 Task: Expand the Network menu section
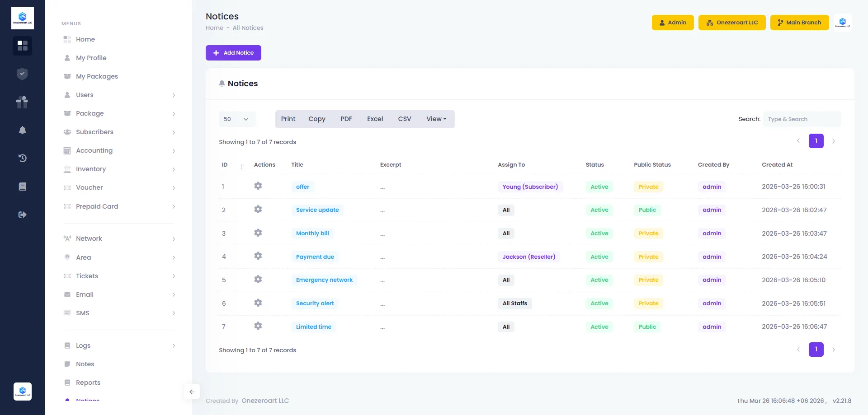(x=119, y=238)
